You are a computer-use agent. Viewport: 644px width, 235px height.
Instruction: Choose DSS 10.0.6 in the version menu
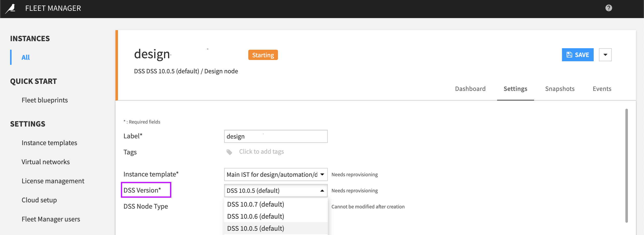click(x=256, y=216)
